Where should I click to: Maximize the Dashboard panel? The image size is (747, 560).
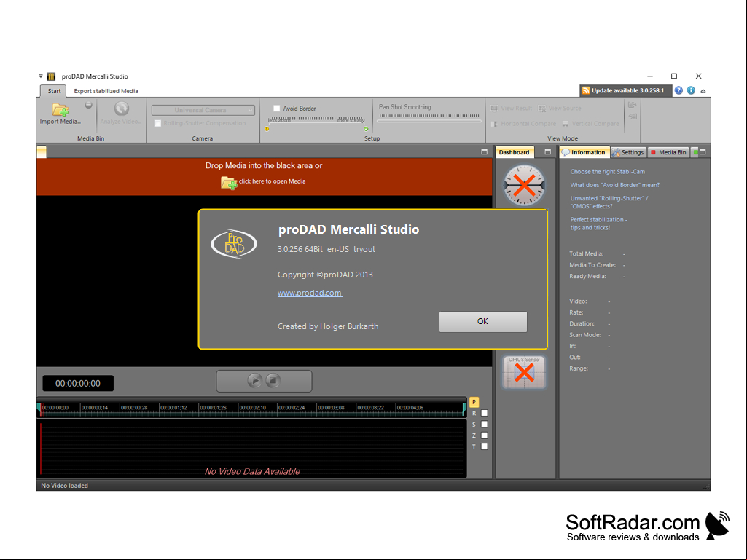(547, 152)
